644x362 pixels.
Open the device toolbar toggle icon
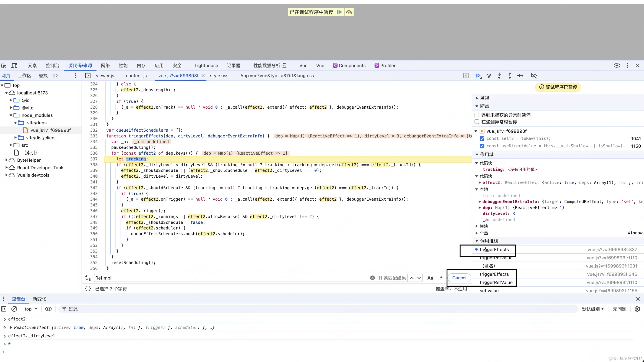pos(14,66)
